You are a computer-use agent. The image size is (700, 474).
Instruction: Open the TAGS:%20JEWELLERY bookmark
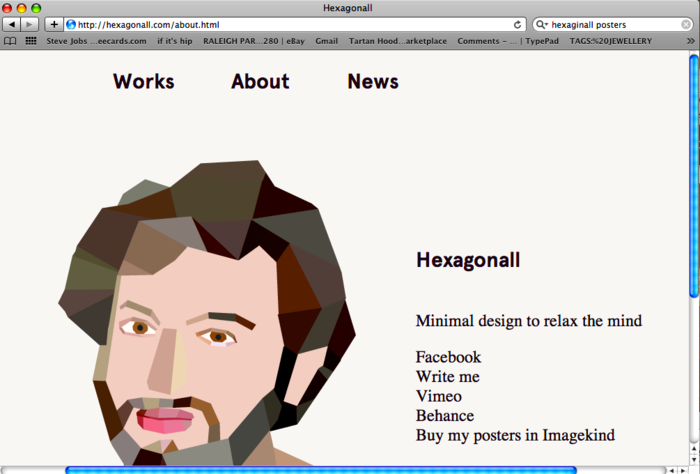tap(610, 41)
